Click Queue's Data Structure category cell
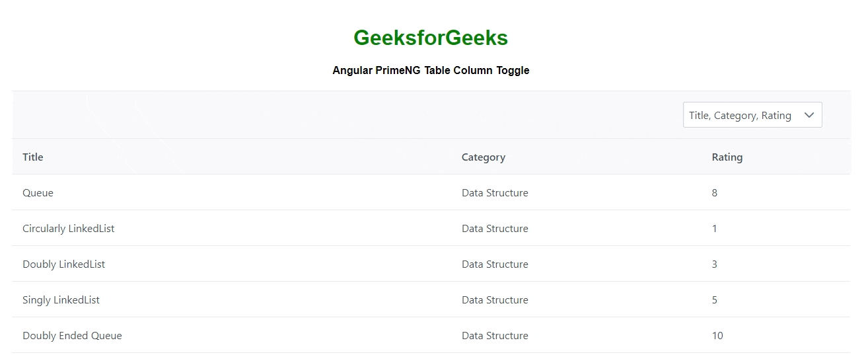This screenshot has width=868, height=357. coord(495,193)
